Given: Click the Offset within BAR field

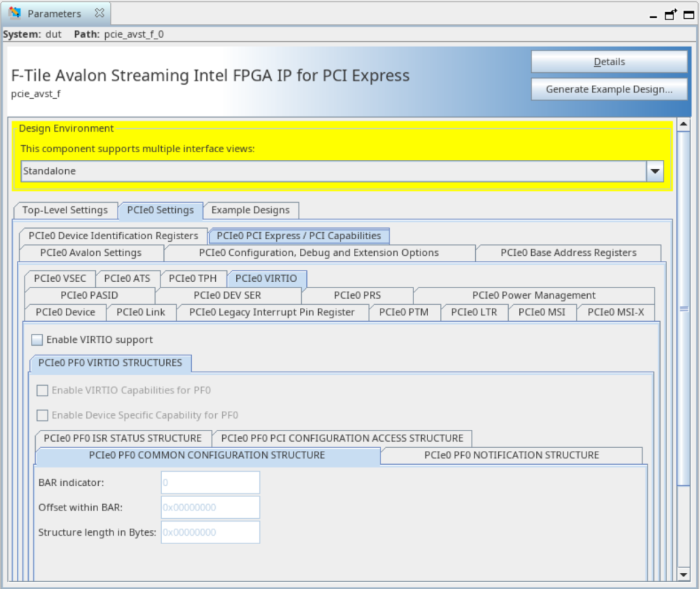Looking at the screenshot, I should tap(210, 508).
